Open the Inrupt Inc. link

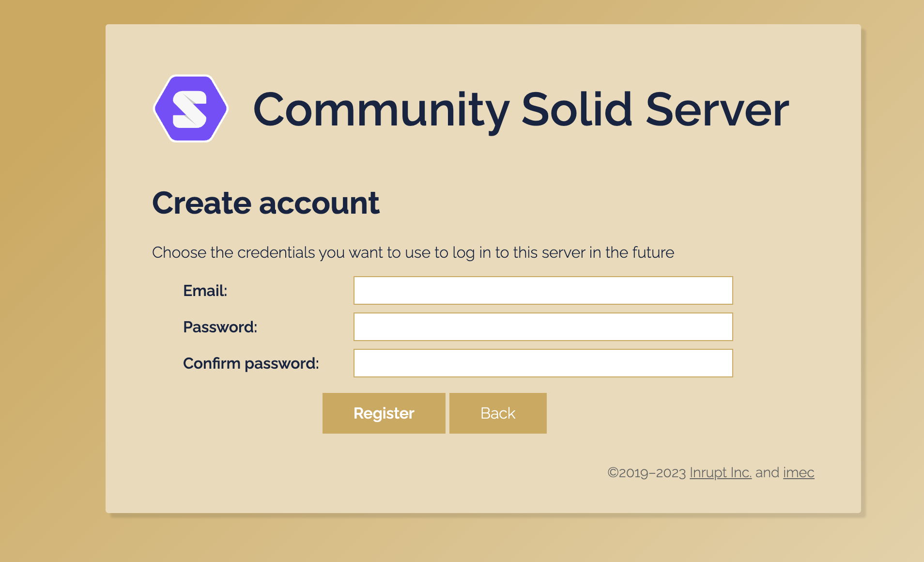(720, 472)
